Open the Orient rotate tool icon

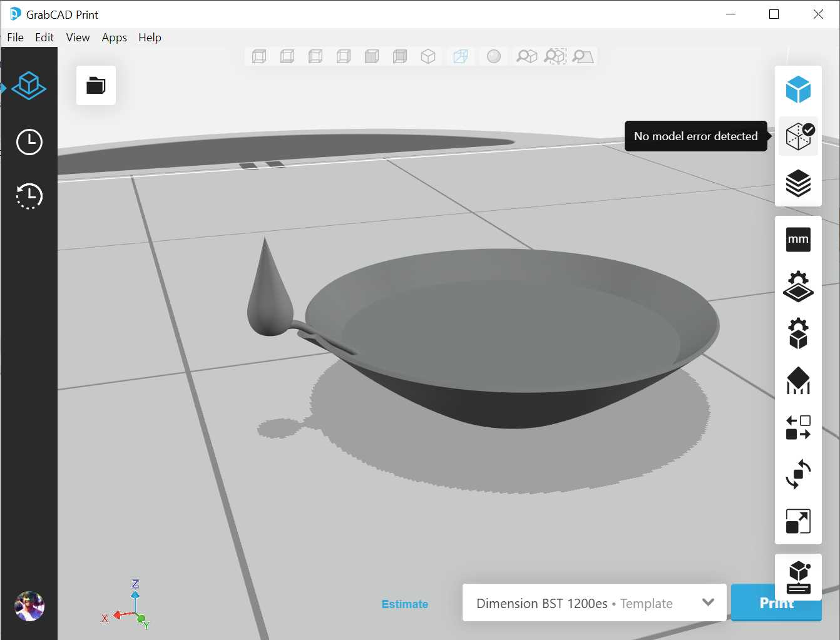tap(798, 474)
